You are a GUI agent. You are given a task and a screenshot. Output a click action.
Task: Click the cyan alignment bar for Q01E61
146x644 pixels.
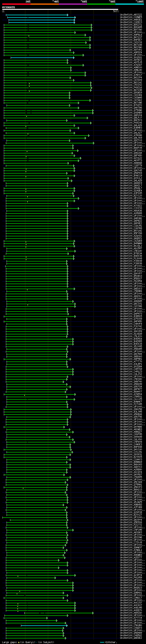(42, 58)
